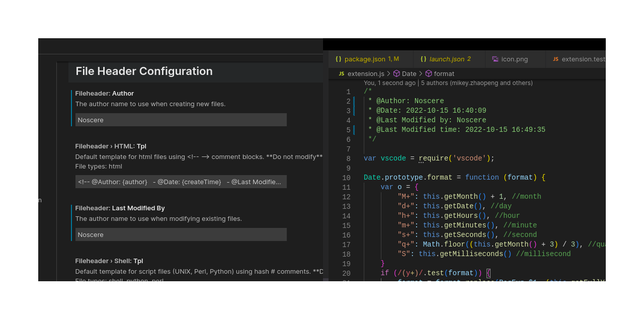Click the HTML Tpl template input field
This screenshot has height=322, width=644.
[x=181, y=182]
